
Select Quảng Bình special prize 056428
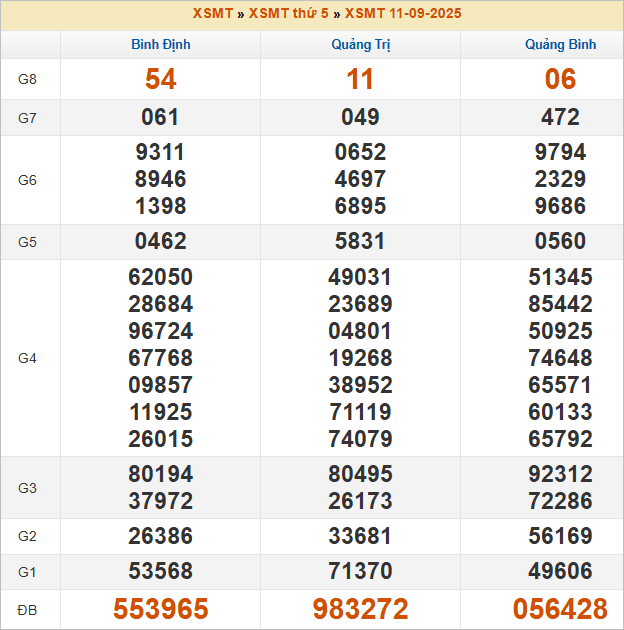[561, 609]
